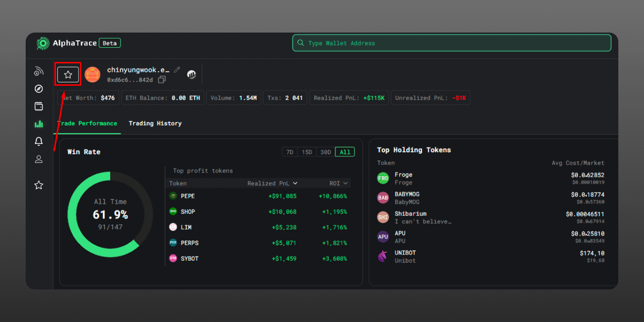Click the PERPS token icon
The width and height of the screenshot is (644, 322).
pos(173,243)
